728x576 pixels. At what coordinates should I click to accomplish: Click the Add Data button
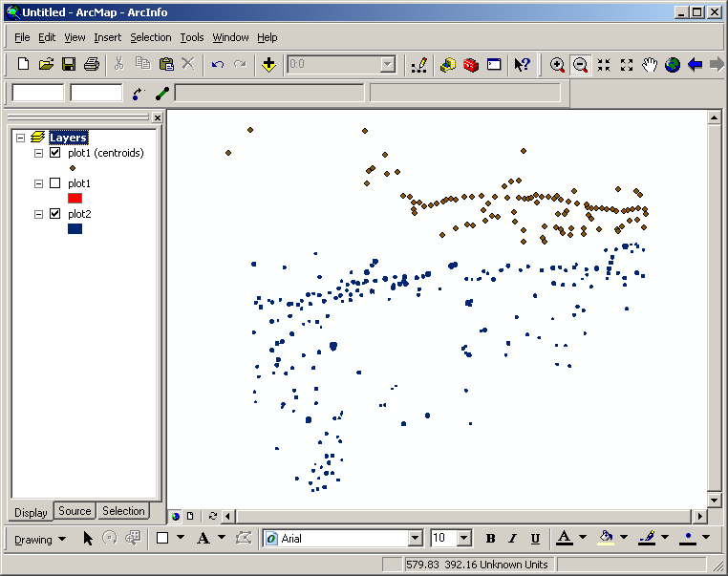[268, 65]
